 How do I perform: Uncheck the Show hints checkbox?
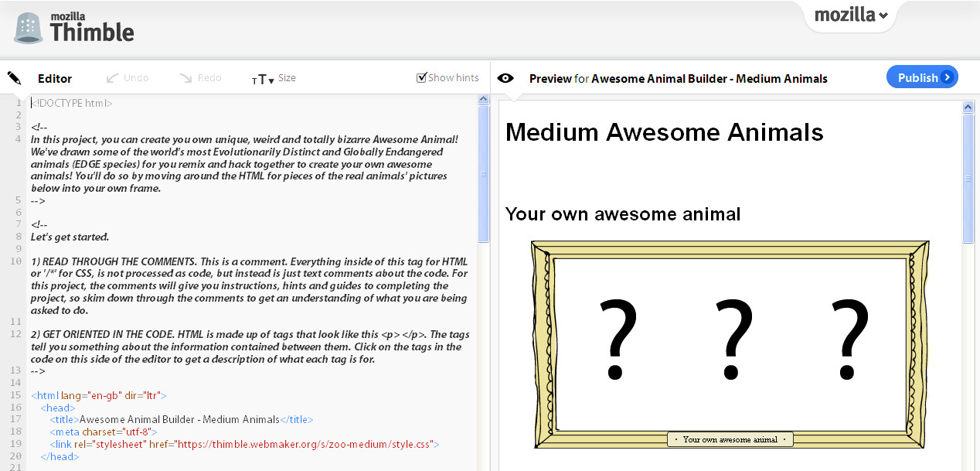coord(422,77)
